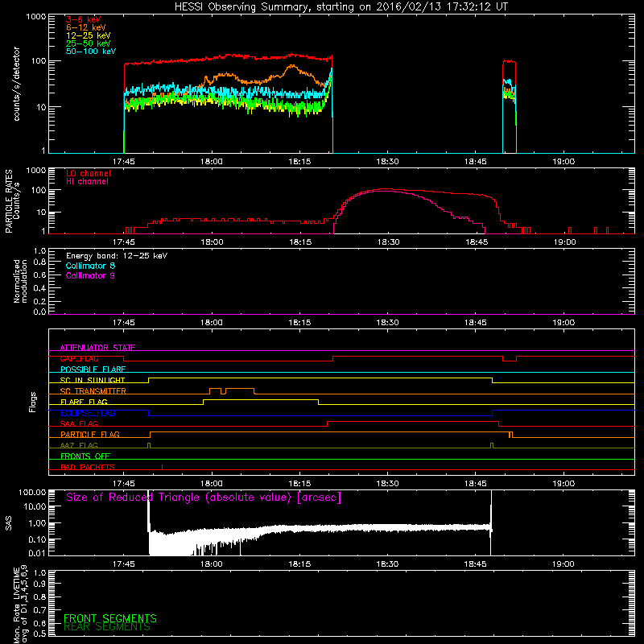644x644 pixels.
Task: Click the ECLIPSE_FLAG label
Action: [88, 413]
